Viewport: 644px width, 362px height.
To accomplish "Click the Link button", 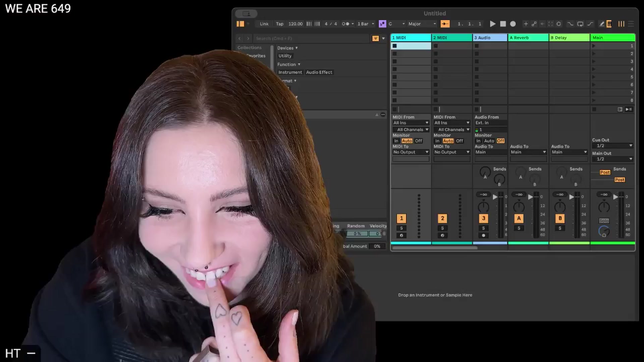I will coord(264,24).
